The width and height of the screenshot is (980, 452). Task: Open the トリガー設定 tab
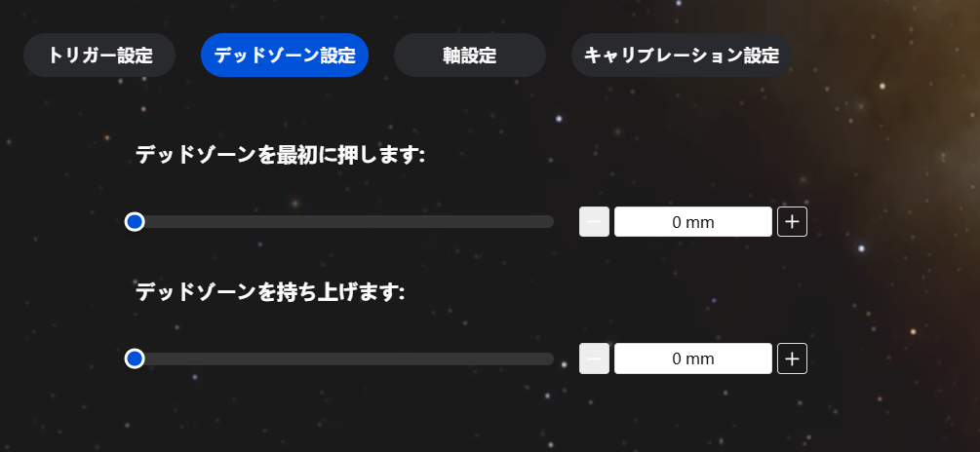coord(99,56)
